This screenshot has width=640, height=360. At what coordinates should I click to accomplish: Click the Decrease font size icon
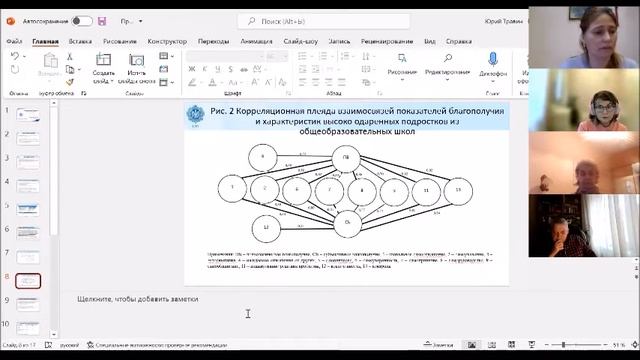268,82
